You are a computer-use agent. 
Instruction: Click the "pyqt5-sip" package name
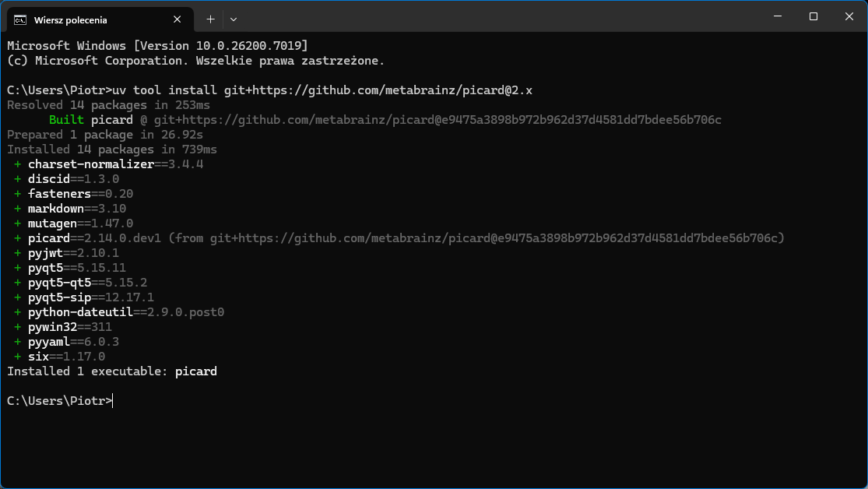(x=59, y=297)
